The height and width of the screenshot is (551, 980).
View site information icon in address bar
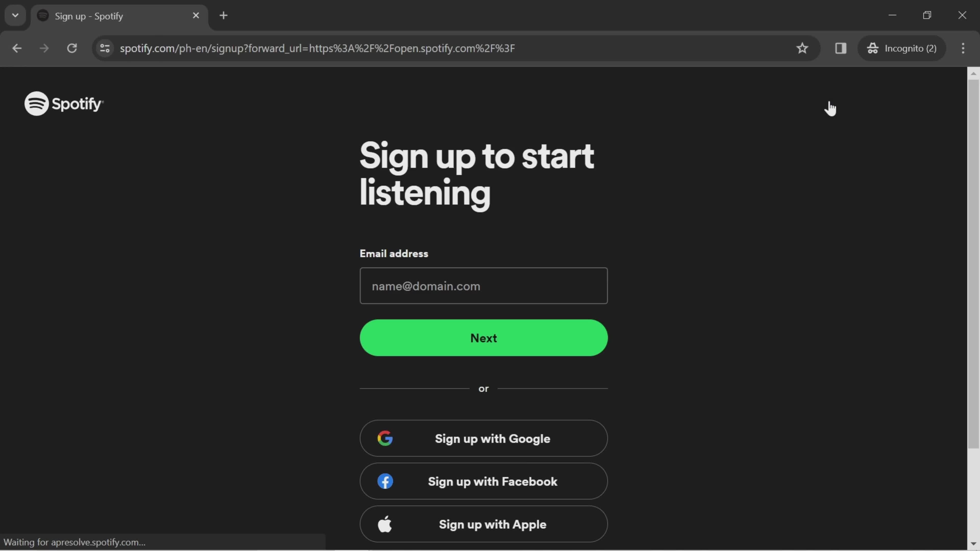[x=105, y=48]
